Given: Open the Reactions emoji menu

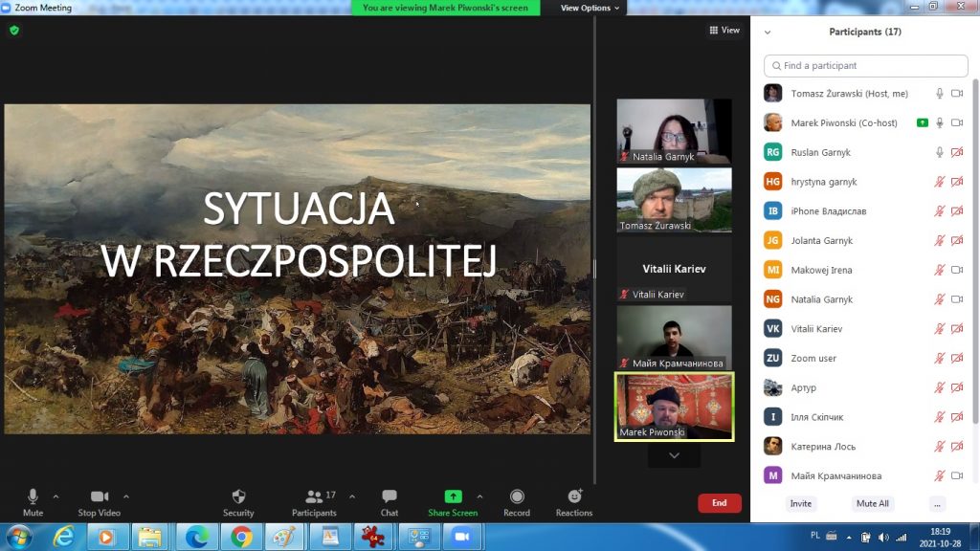Looking at the screenshot, I should [574, 501].
